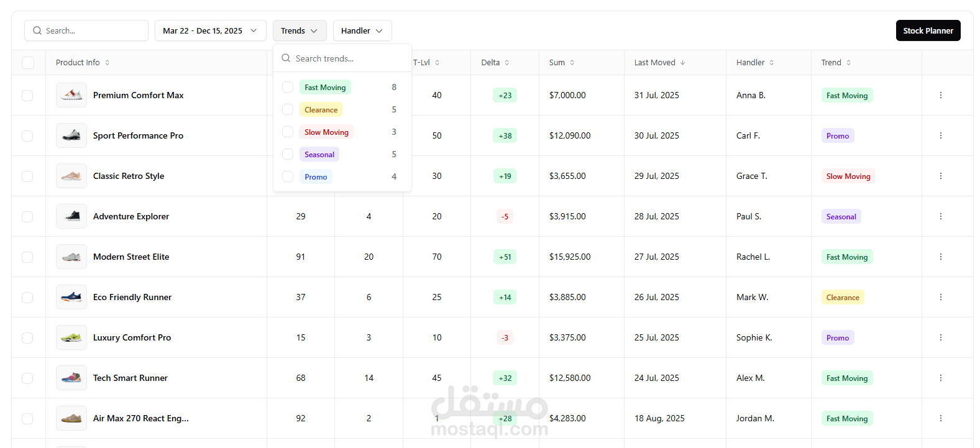Click Eco Friendly Runner shoe thumbnail
Viewport: 980px width, 448px height.
click(x=71, y=297)
